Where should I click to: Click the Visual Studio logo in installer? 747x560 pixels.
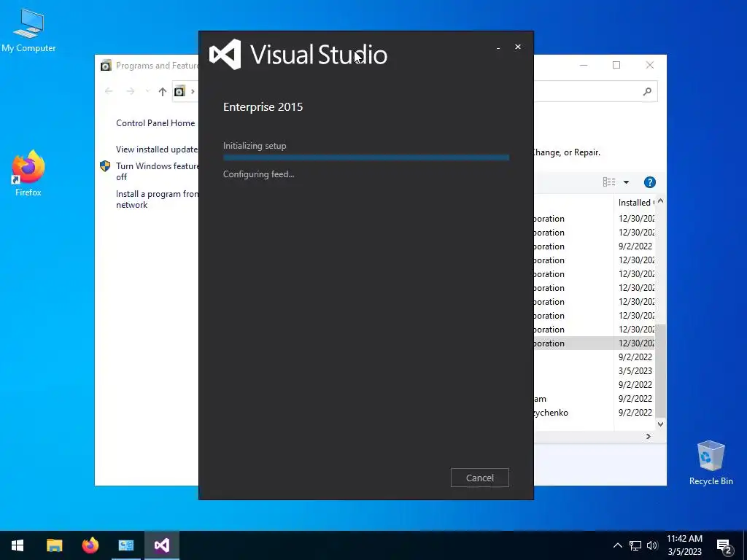[225, 54]
